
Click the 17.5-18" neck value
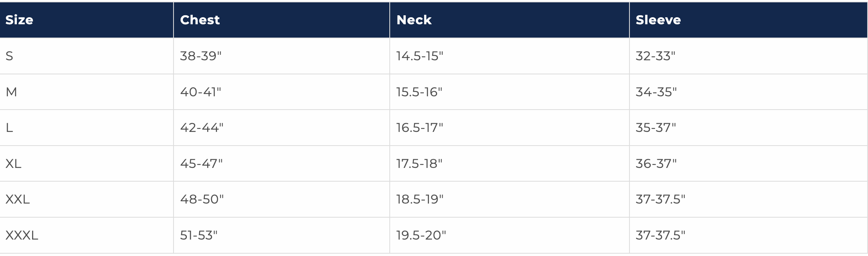420,163
